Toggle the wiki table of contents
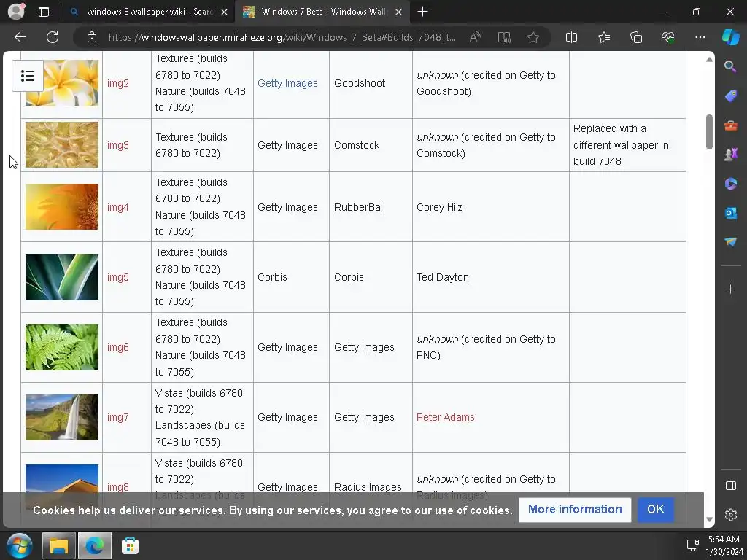 28,76
